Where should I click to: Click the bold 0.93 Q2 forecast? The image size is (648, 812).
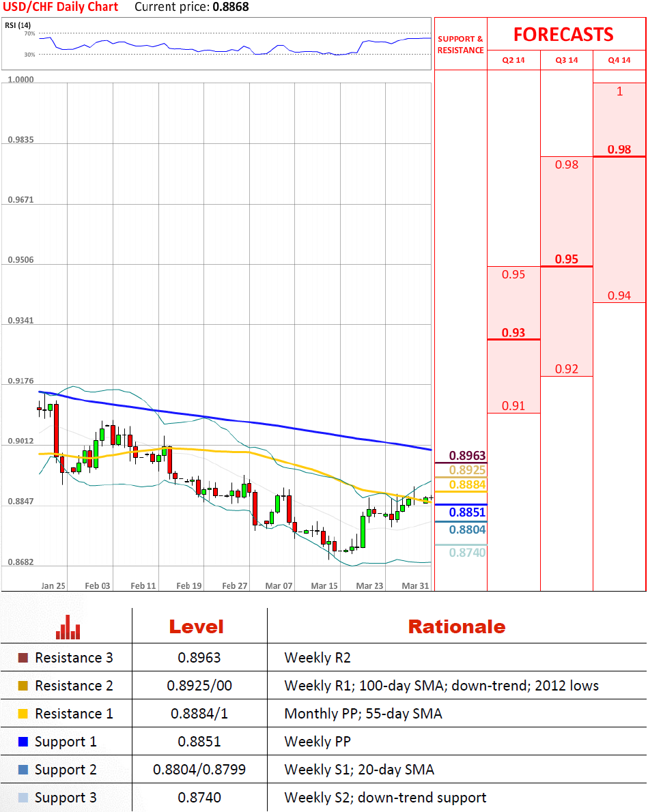[513, 332]
